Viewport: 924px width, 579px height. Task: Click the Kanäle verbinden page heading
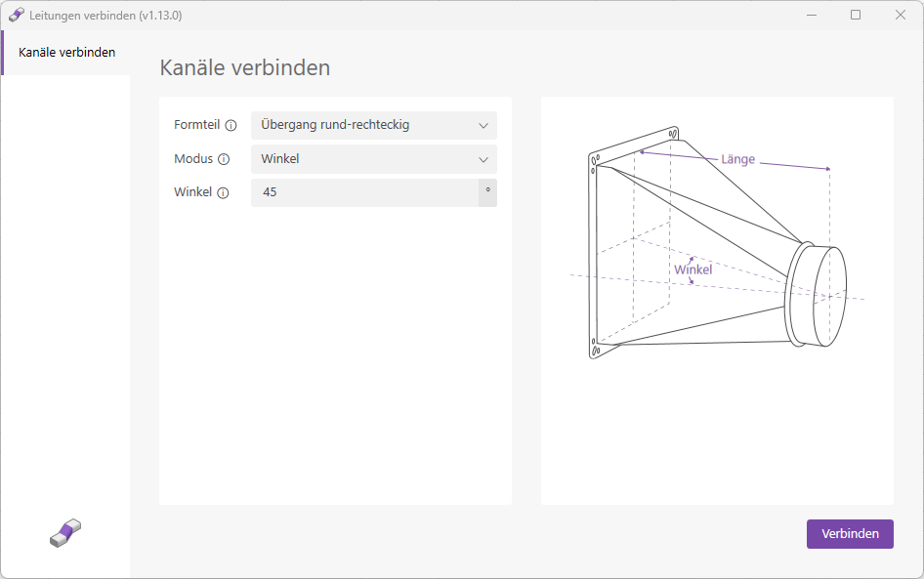pyautogui.click(x=244, y=68)
